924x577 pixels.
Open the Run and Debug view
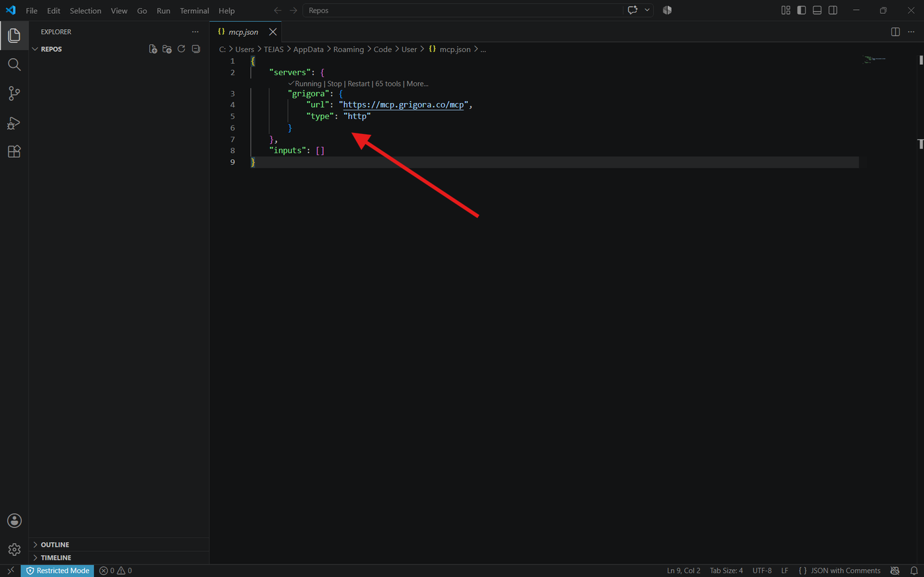point(14,123)
